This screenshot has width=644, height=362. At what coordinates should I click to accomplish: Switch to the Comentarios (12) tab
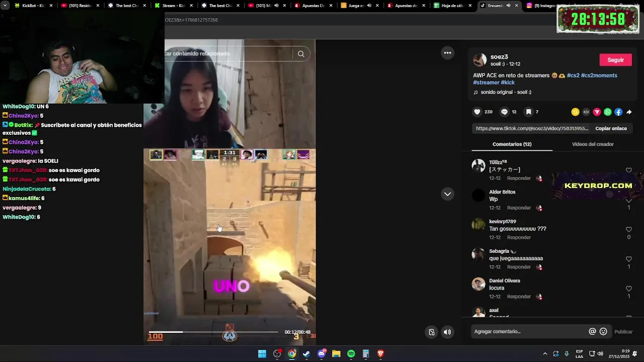click(x=512, y=144)
